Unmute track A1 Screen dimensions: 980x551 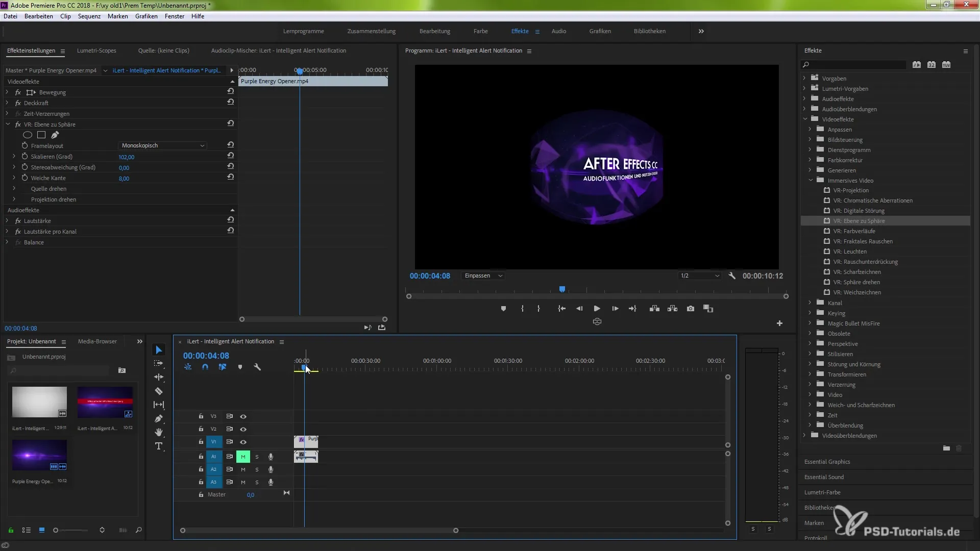[243, 457]
